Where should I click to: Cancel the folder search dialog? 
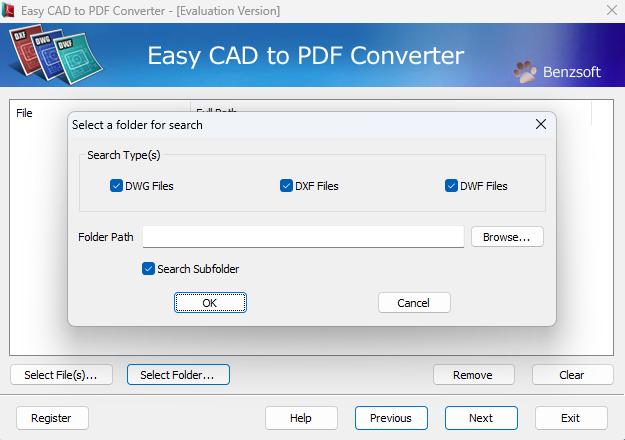413,303
